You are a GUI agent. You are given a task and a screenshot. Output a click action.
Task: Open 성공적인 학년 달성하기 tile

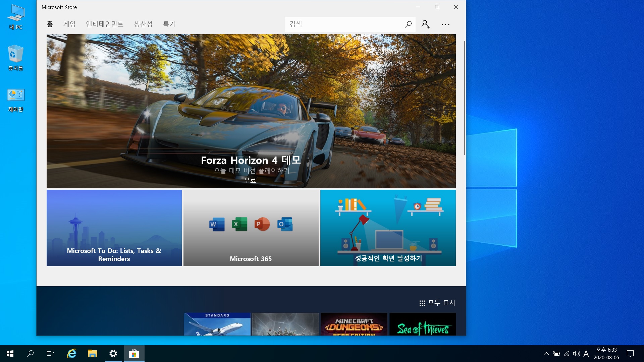point(388,228)
